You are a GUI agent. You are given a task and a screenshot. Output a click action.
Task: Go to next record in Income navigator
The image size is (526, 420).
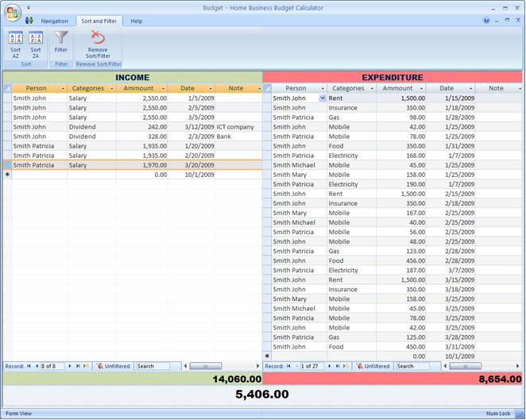coord(70,366)
